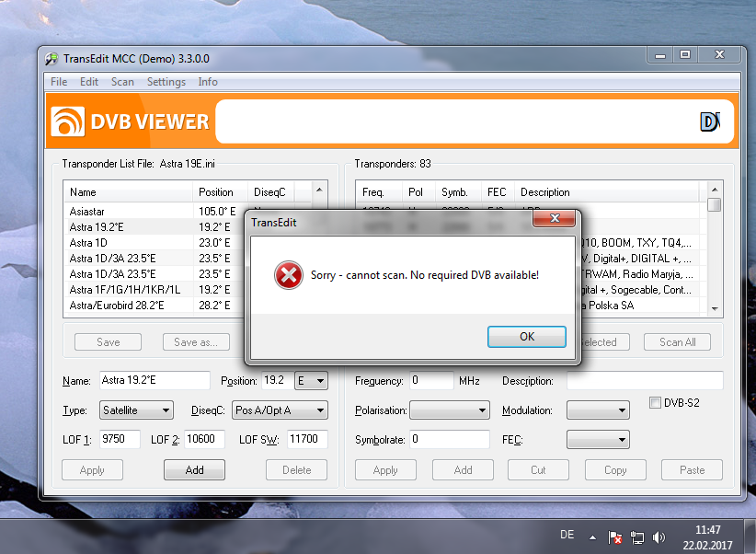756x554 pixels.
Task: Open the Scan menu
Action: (122, 82)
